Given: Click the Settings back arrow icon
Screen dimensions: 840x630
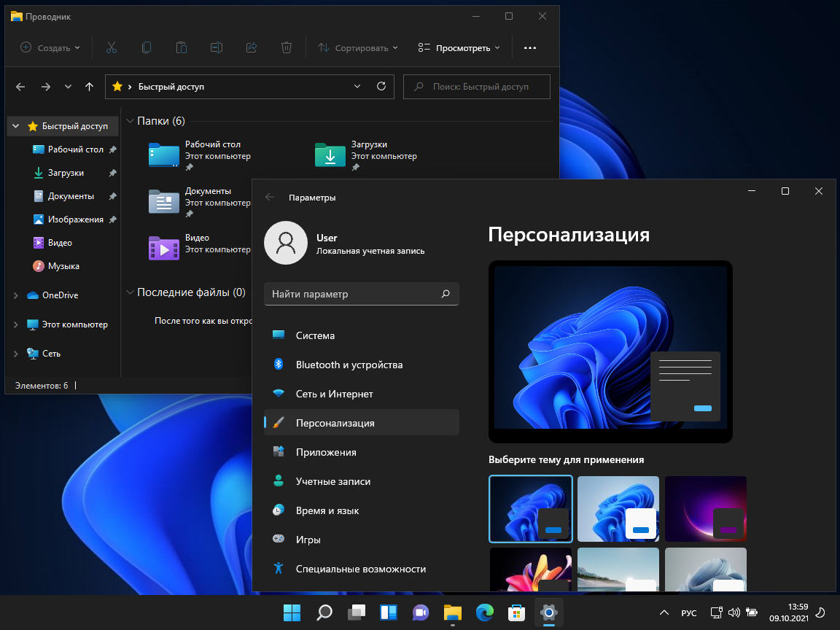Looking at the screenshot, I should [x=270, y=197].
